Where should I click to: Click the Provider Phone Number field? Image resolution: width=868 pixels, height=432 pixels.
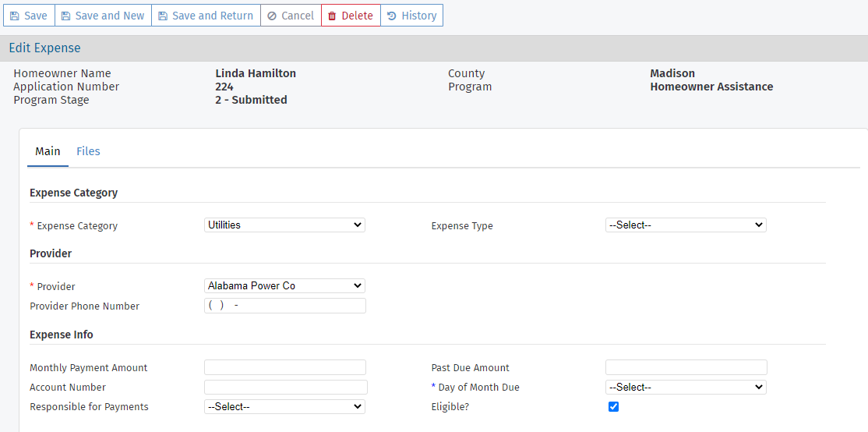tap(284, 306)
